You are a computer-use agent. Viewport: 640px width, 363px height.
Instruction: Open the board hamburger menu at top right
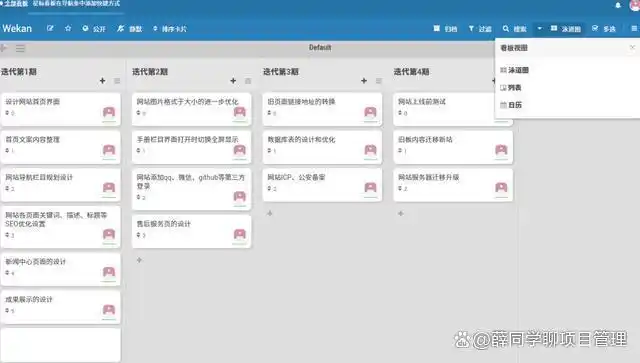[634, 29]
